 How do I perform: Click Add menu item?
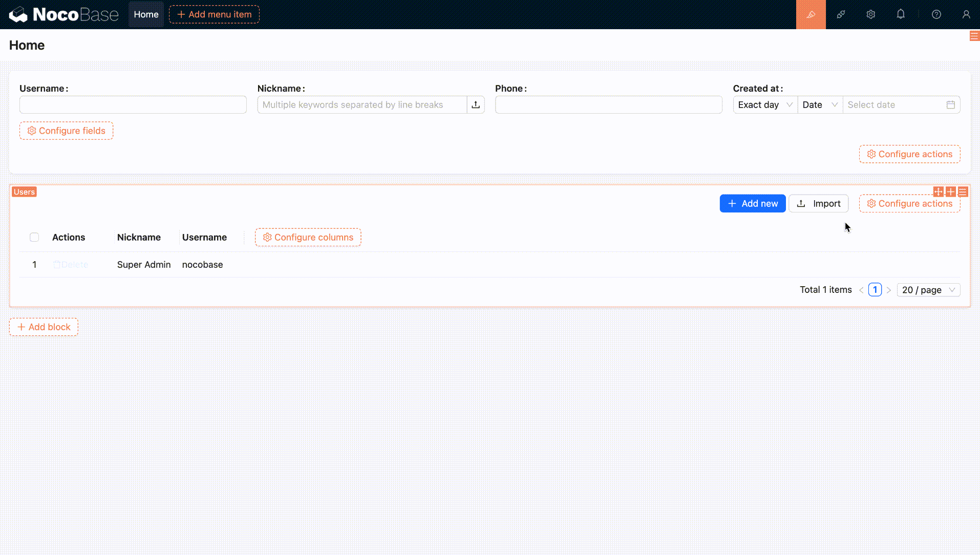(214, 14)
